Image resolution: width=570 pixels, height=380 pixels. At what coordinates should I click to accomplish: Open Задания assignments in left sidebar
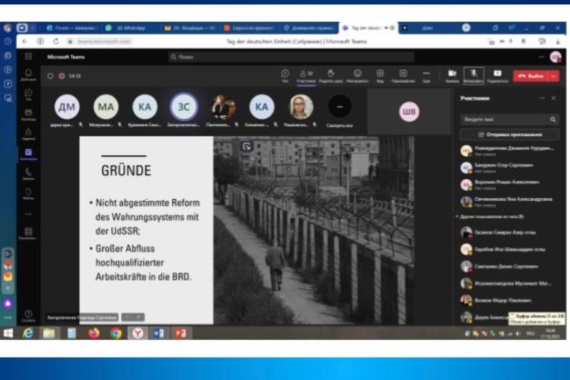28,134
